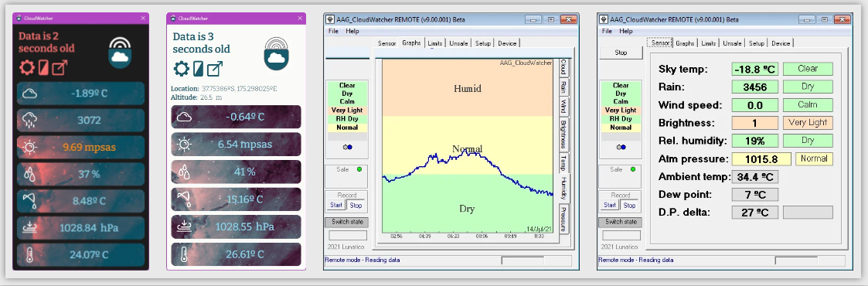The width and height of the screenshot is (868, 286).
Task: Click 9.69 mpsas orange value in dark widget
Action: (89, 147)
